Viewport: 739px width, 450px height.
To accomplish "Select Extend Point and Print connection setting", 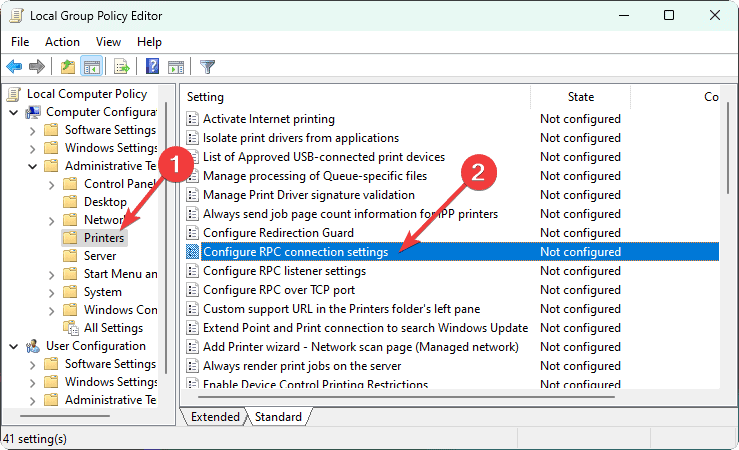I will point(365,328).
